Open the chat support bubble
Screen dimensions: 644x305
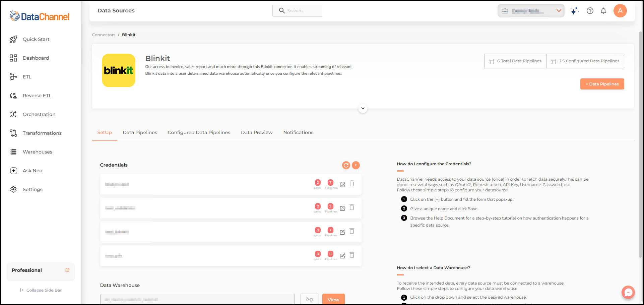pos(628,292)
